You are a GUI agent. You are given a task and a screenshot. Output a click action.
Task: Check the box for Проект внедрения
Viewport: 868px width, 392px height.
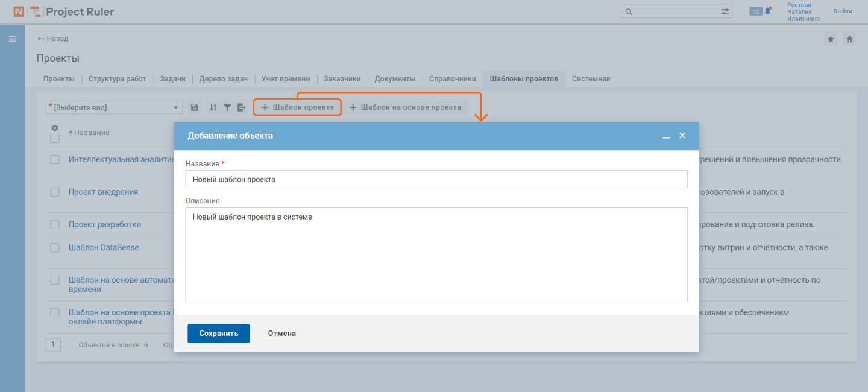[55, 192]
